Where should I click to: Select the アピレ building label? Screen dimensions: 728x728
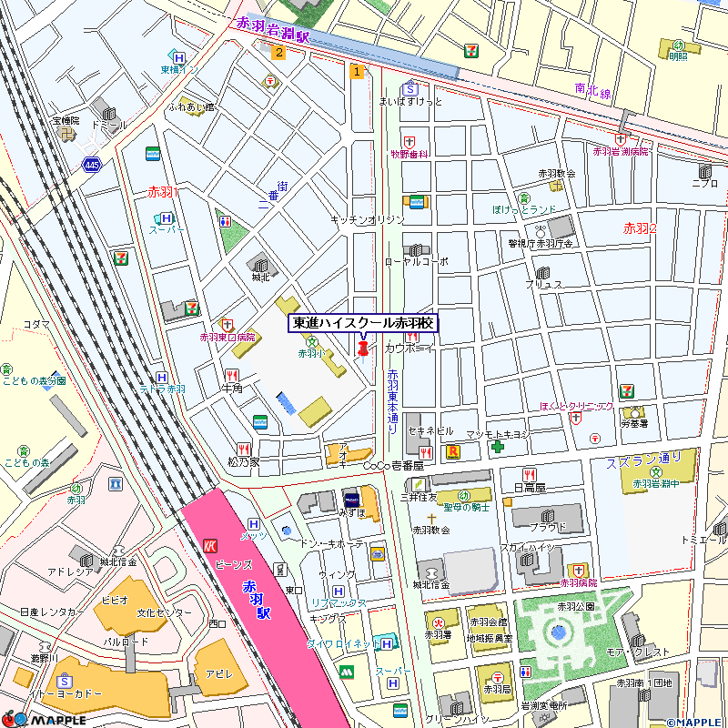[x=218, y=673]
